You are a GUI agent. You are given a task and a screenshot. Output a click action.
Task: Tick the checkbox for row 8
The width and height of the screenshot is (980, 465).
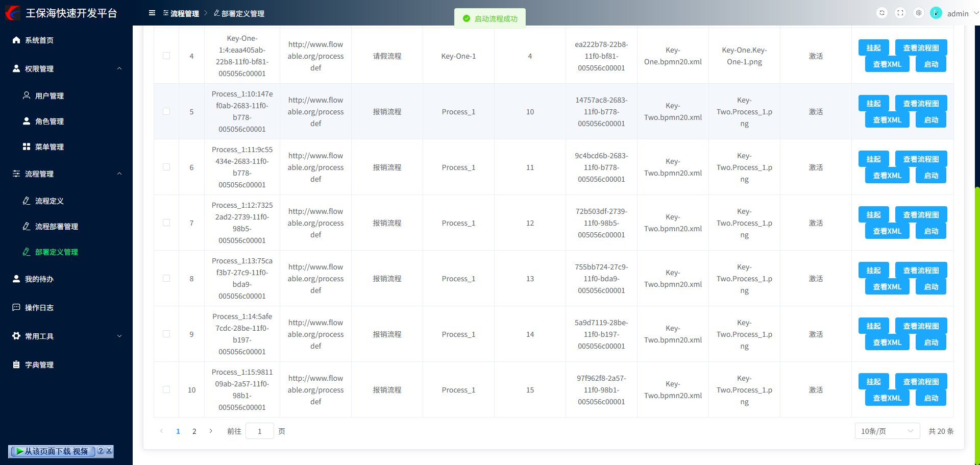click(166, 278)
